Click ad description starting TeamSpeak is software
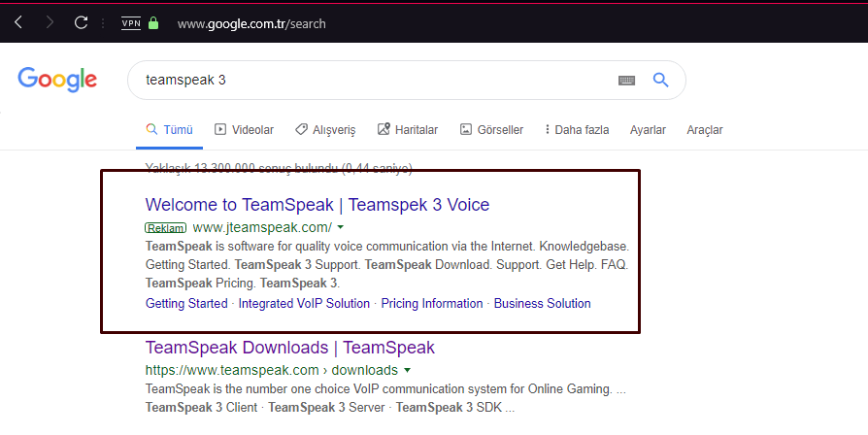Viewport: 868px width, 435px height. coord(387,264)
